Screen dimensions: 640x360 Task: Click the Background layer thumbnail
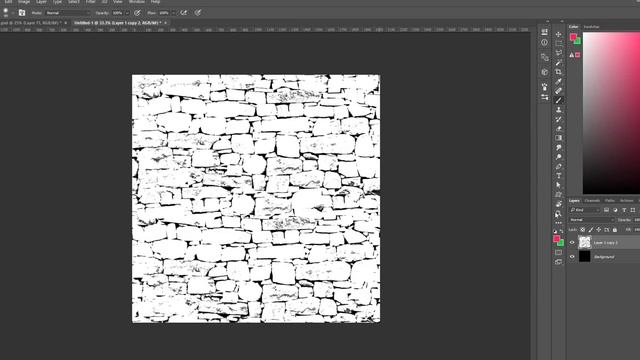[584, 256]
